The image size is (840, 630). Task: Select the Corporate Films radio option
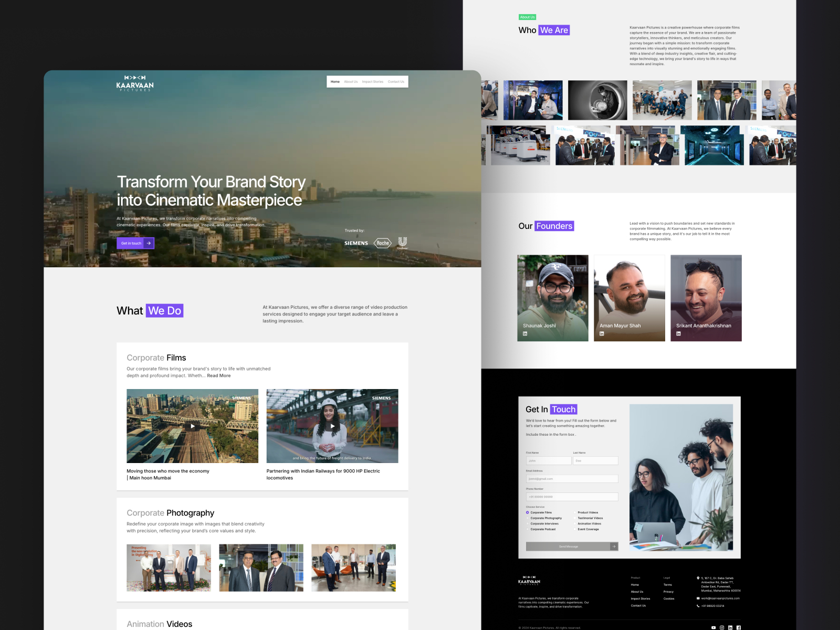pyautogui.click(x=528, y=512)
